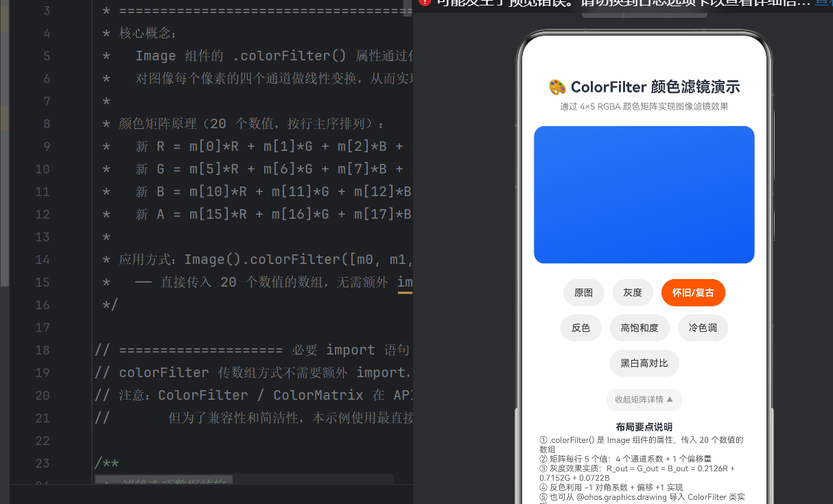This screenshot has height=504, width=833.
Task: Click 对图像每个像素的四个通道 comment line
Action: (257, 79)
